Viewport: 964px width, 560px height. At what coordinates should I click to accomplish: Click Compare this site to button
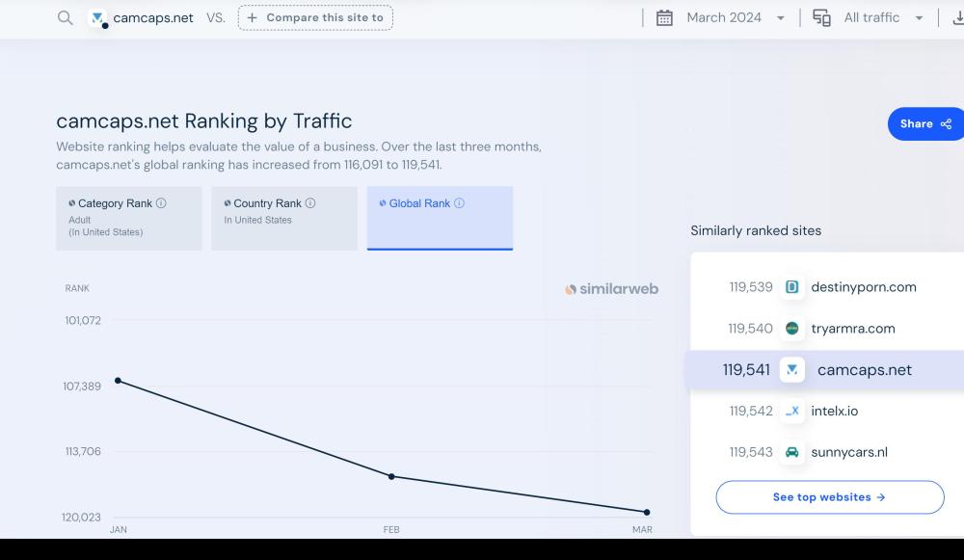[315, 17]
